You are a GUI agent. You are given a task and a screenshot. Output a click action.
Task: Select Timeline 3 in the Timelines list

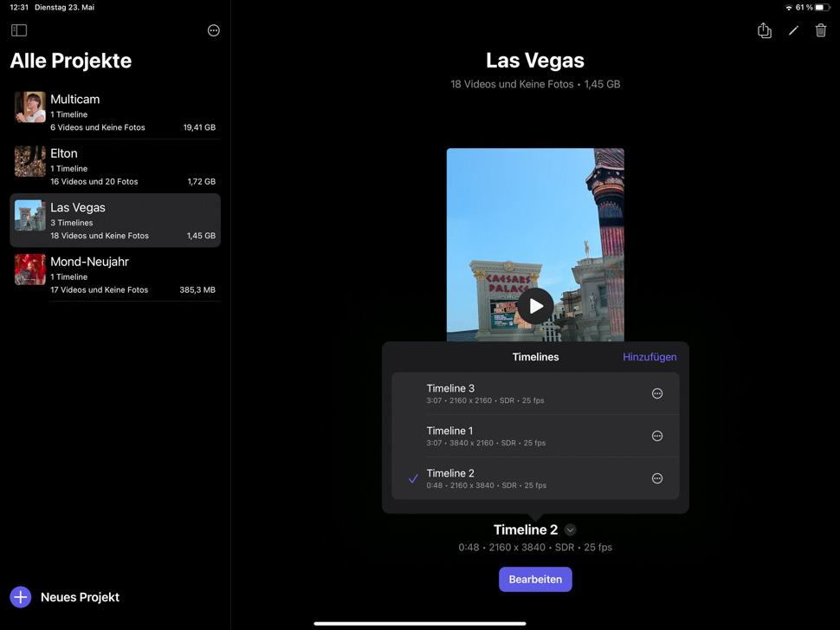tap(535, 393)
